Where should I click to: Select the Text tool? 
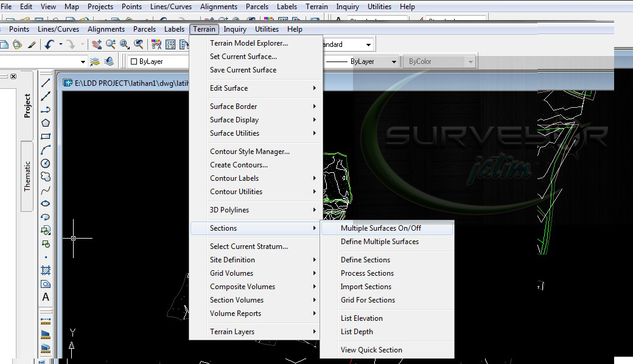point(44,296)
